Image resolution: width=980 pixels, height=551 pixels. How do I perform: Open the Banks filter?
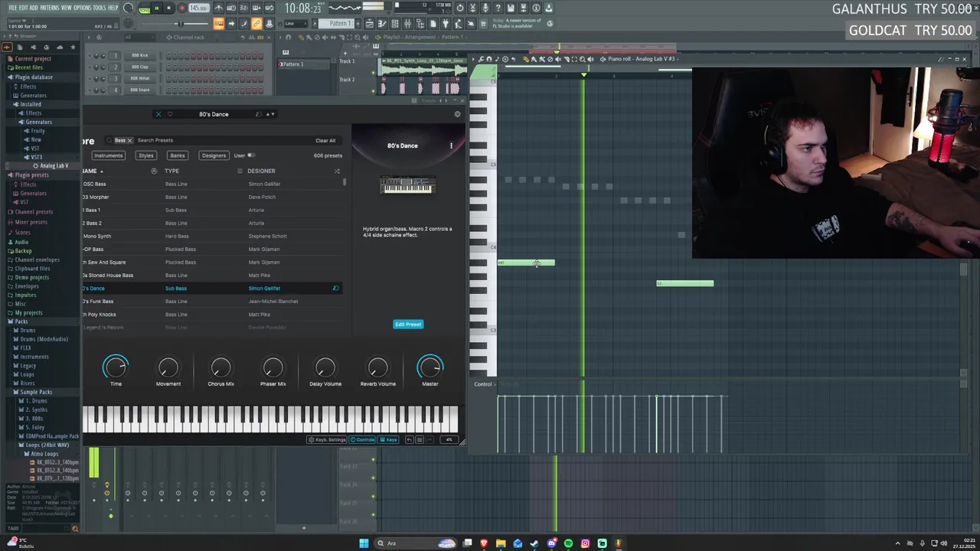[178, 155]
